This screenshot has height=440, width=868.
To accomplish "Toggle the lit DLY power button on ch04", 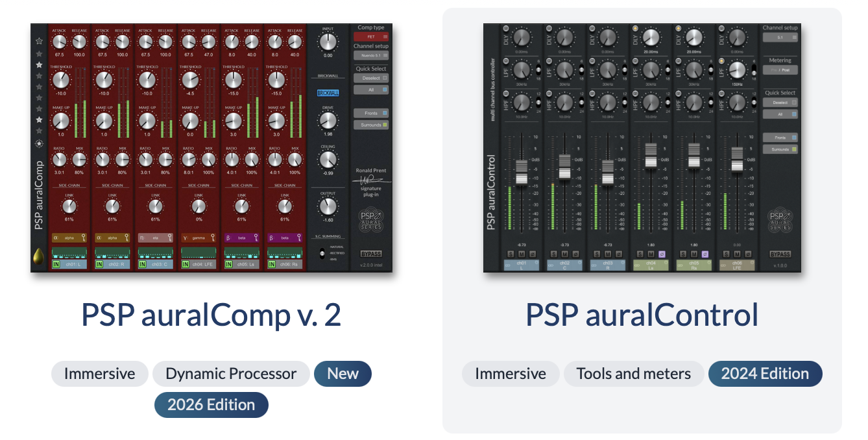I will [635, 29].
